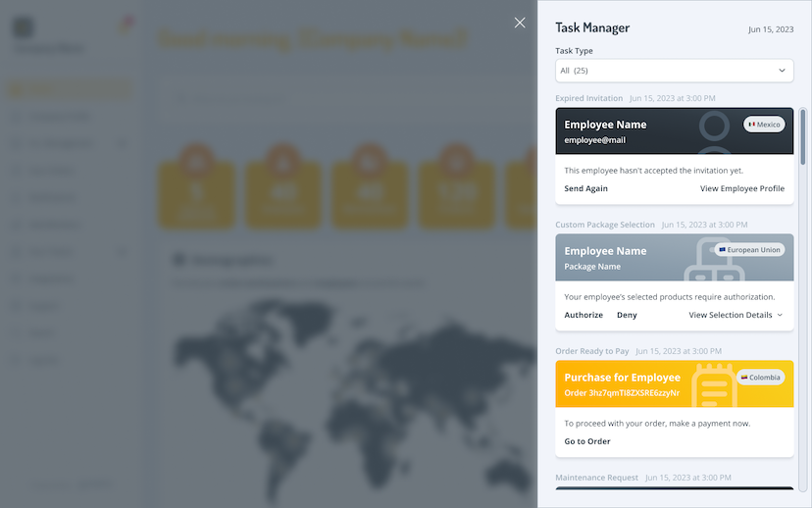Click the notification icon with red dot
812x508 pixels.
click(x=126, y=25)
